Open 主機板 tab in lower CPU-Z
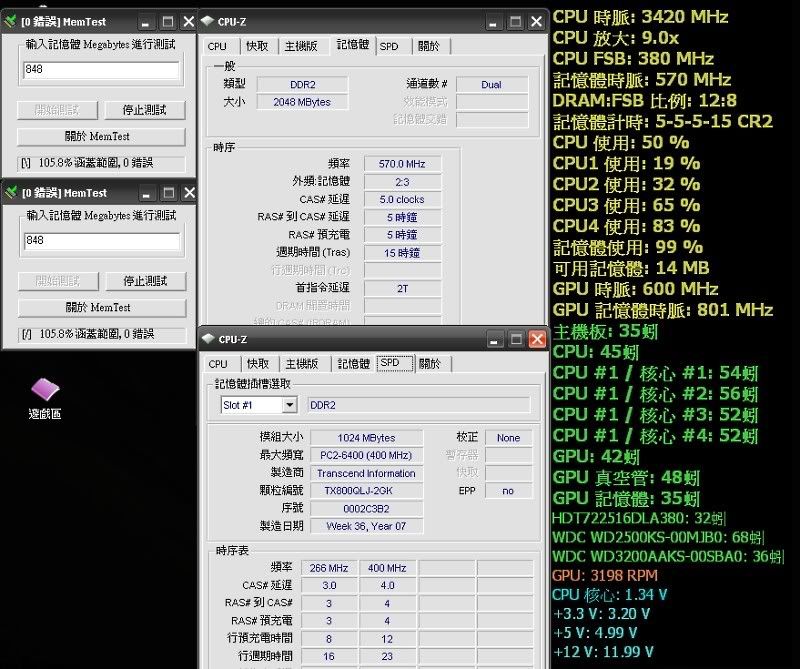Image resolution: width=800 pixels, height=669 pixels. point(302,364)
